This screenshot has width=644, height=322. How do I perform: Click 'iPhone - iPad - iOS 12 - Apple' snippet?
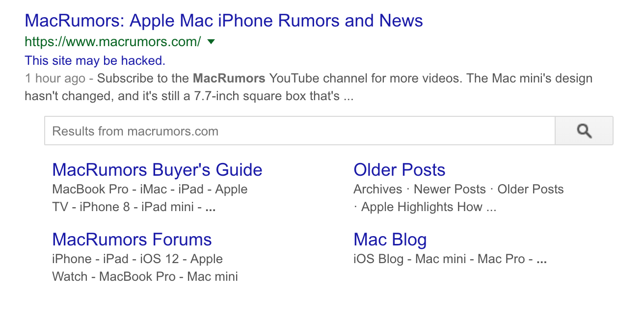pos(137,259)
